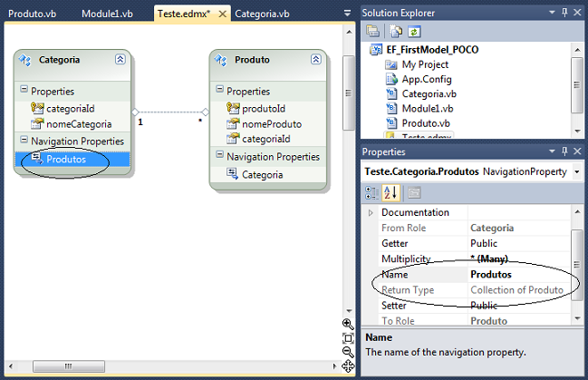Toggle auto-hide pin on Solution Explorer
This screenshot has height=380, width=588.
[x=564, y=13]
